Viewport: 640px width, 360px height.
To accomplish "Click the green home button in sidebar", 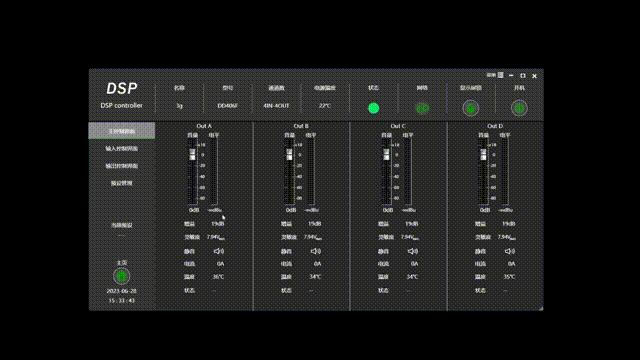I will click(x=121, y=276).
